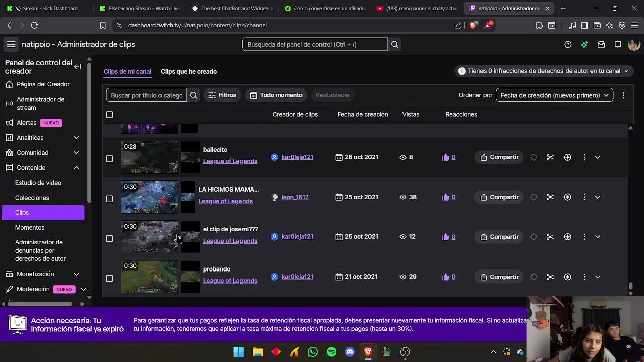Check the bailecito clip checkbox
Screen dimensions: 644x362
pos(109,159)
